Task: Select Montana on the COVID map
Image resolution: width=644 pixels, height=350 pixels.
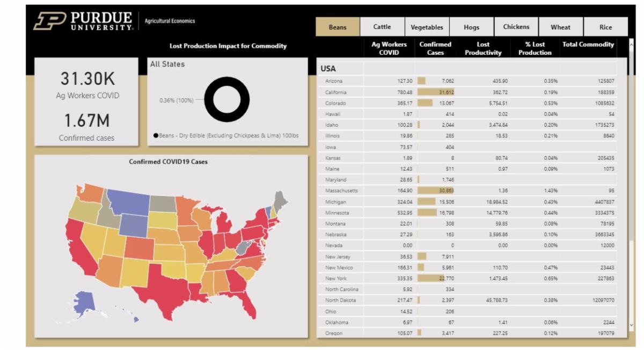Action: click(x=129, y=202)
